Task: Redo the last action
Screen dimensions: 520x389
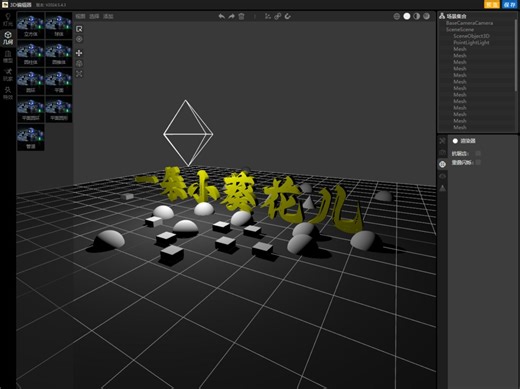Action: tap(231, 16)
